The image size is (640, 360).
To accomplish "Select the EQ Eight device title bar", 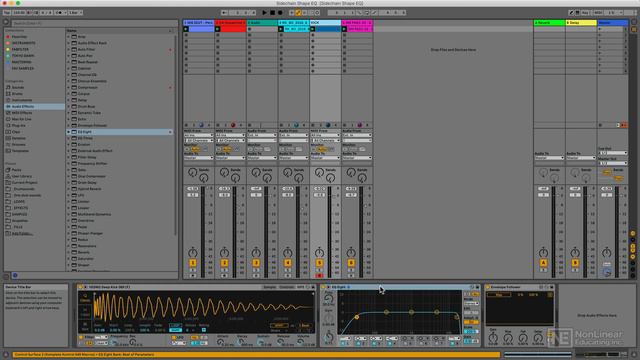I will coord(400,287).
